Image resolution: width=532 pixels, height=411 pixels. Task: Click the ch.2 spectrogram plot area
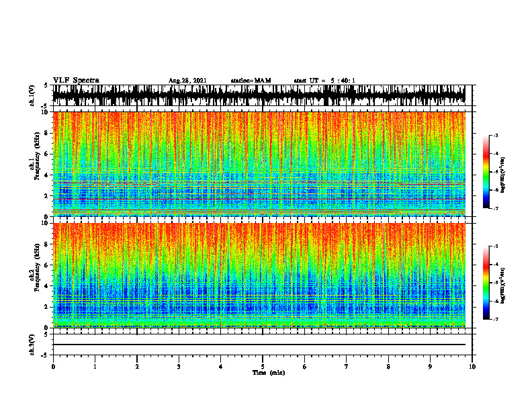(259, 275)
